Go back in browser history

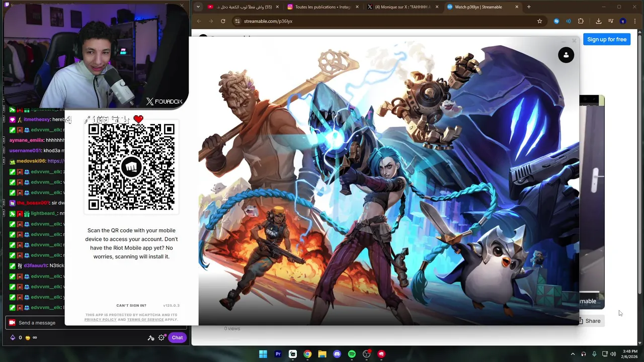(199, 21)
